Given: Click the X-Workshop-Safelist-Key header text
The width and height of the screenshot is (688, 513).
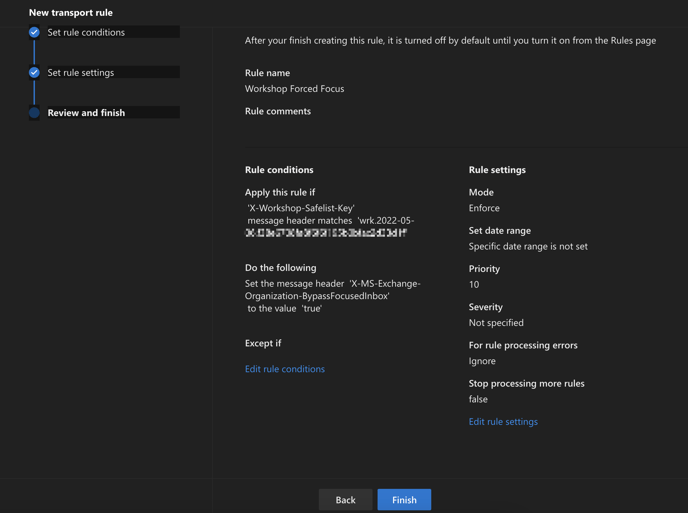Looking at the screenshot, I should 301,208.
